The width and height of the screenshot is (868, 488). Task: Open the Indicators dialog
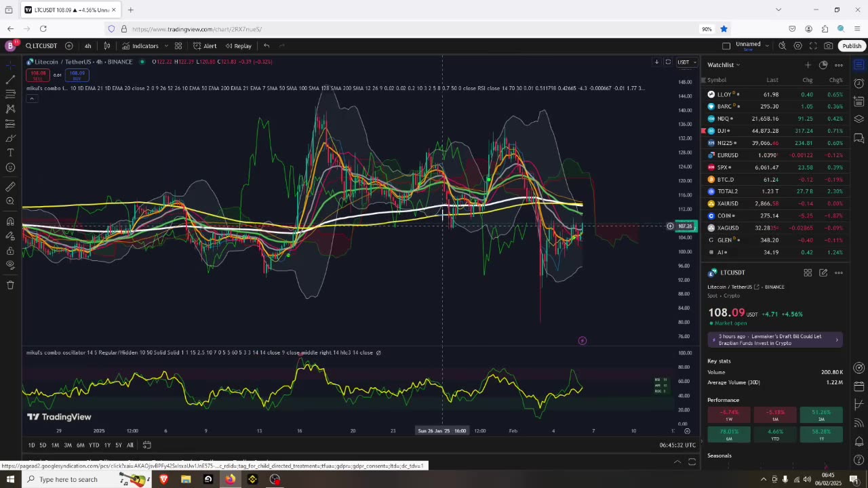click(140, 45)
